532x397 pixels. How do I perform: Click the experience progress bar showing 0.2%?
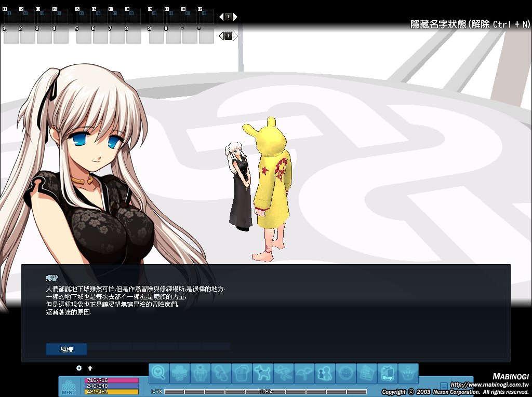tap(265, 391)
